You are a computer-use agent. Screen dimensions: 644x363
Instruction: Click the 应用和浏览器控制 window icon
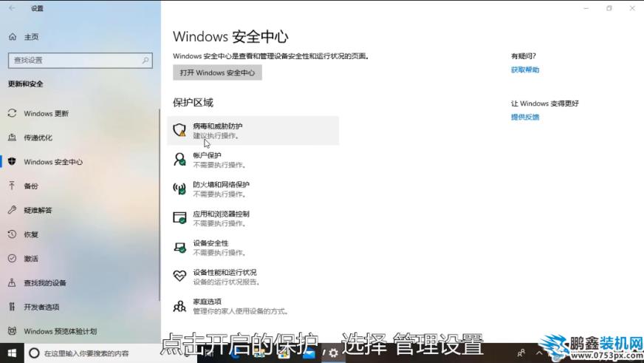point(179,217)
